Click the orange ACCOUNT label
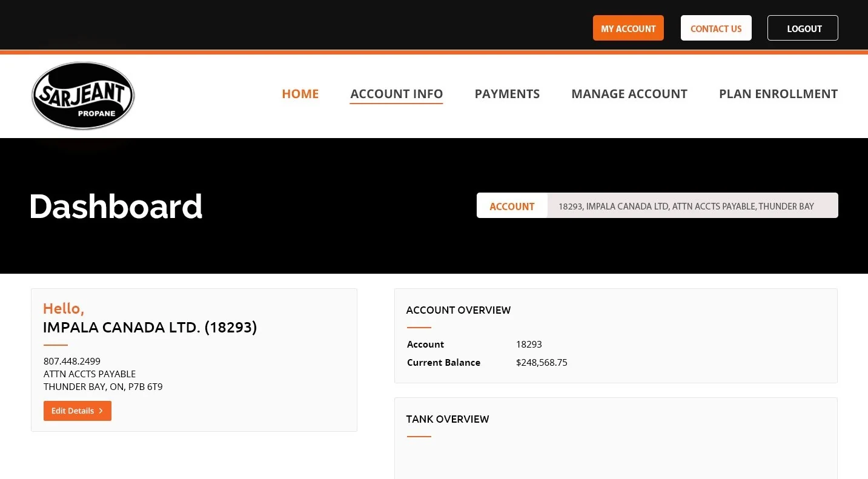868x479 pixels. coord(512,206)
